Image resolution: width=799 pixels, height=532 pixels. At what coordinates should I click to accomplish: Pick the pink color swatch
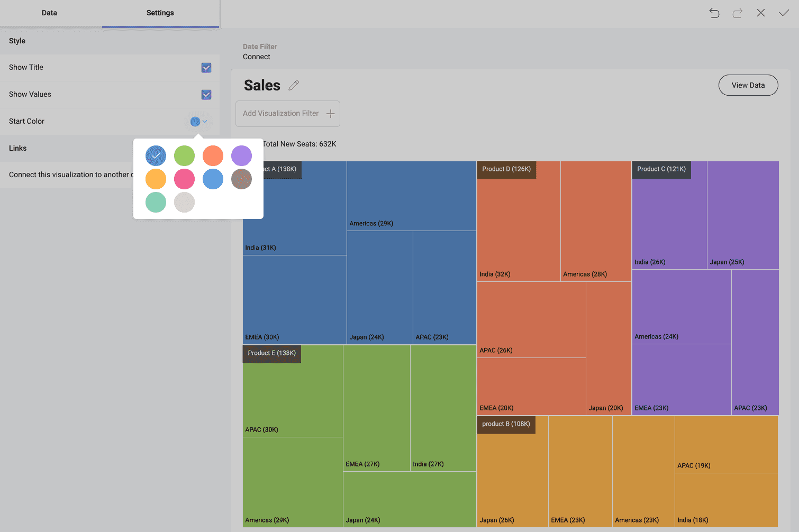pos(184,179)
